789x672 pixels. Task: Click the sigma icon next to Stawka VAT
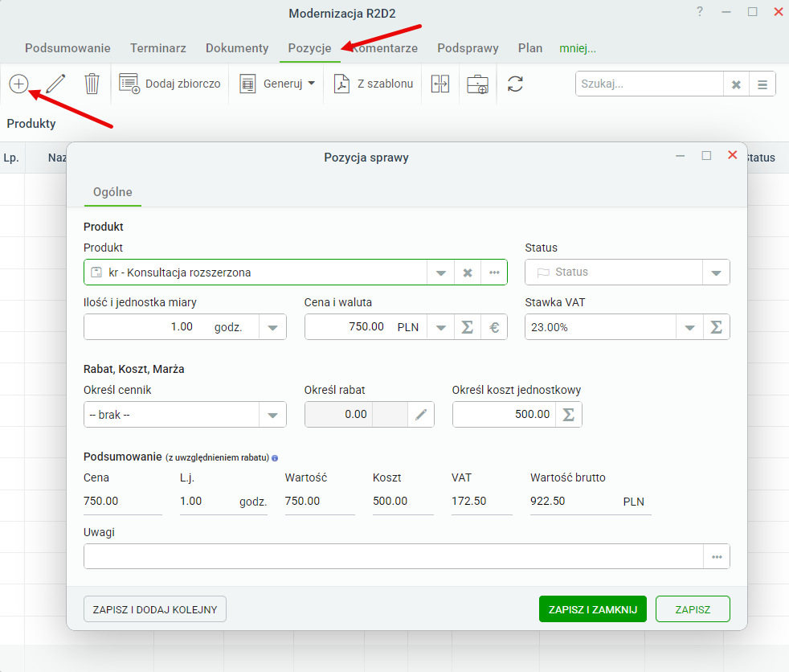point(716,327)
